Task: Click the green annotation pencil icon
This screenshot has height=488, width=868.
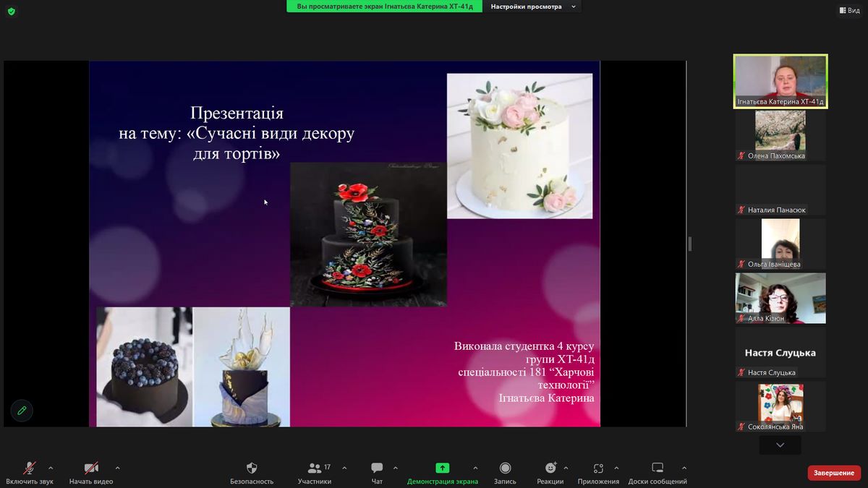Action: [22, 411]
